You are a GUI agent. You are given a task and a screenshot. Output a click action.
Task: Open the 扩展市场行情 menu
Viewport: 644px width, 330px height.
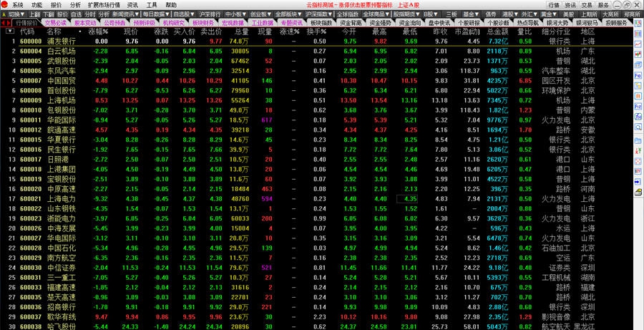click(104, 5)
